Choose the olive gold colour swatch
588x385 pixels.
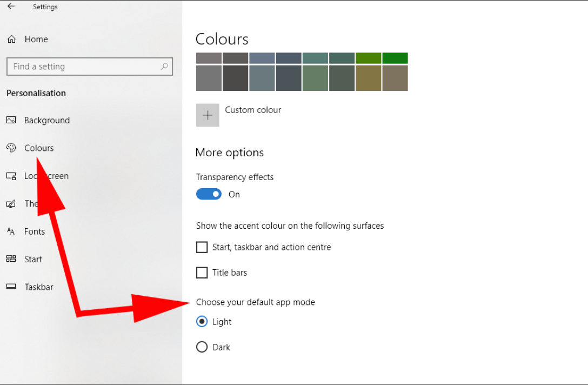(368, 78)
